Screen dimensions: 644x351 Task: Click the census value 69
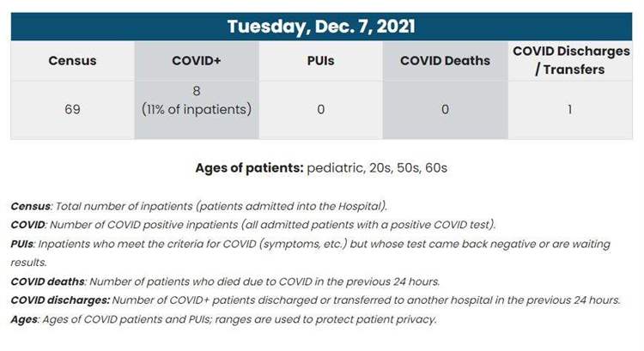click(x=72, y=110)
